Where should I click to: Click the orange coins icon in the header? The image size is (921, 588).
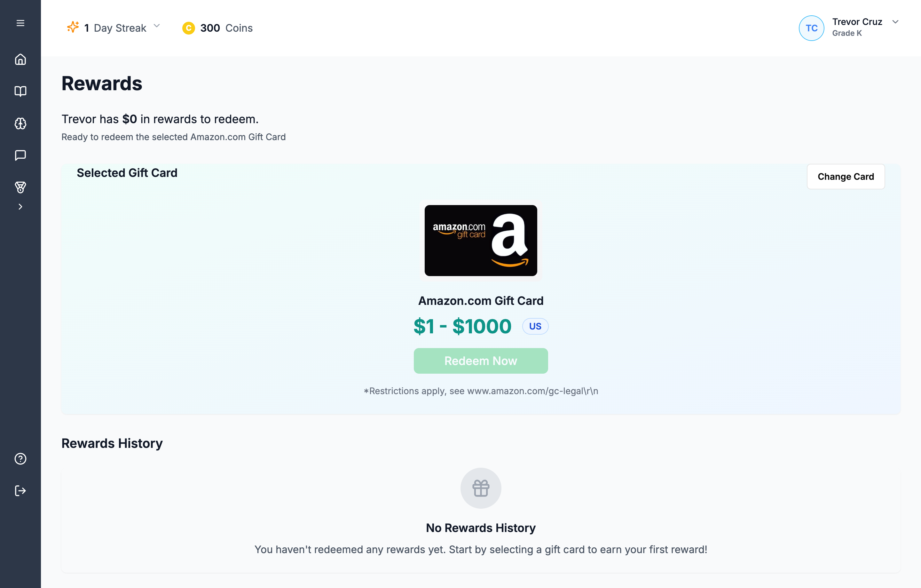click(188, 28)
